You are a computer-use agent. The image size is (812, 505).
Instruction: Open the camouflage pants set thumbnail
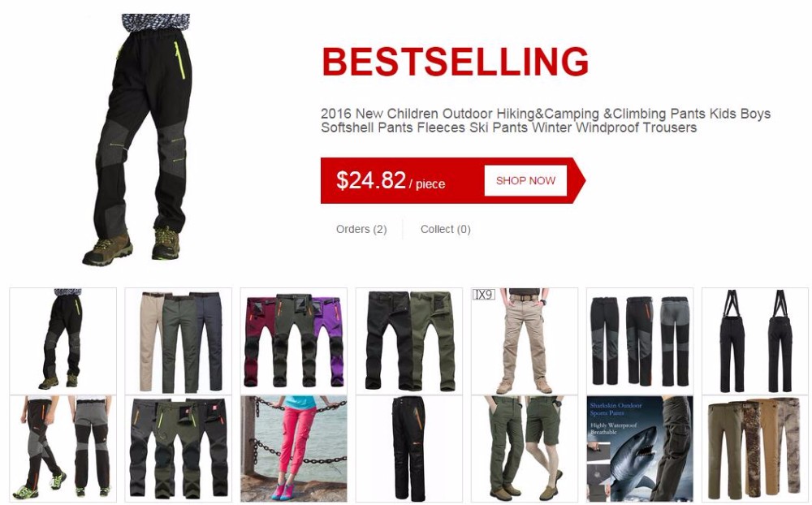click(x=755, y=448)
